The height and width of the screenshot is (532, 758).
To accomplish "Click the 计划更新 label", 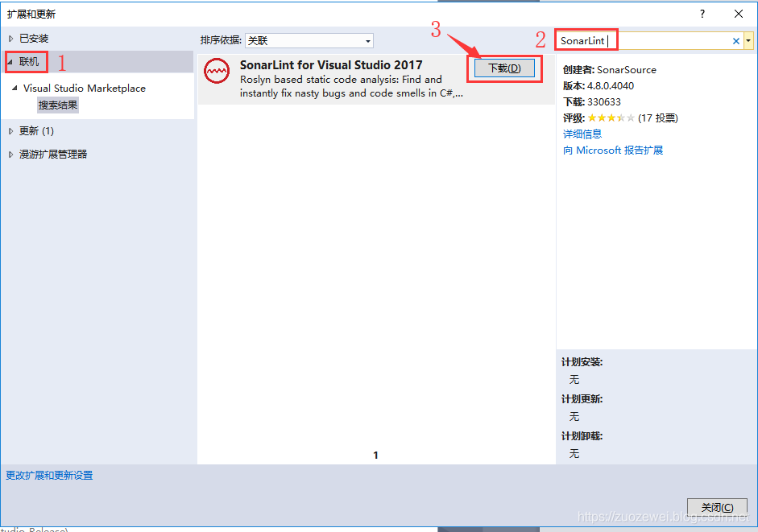I will tap(582, 399).
